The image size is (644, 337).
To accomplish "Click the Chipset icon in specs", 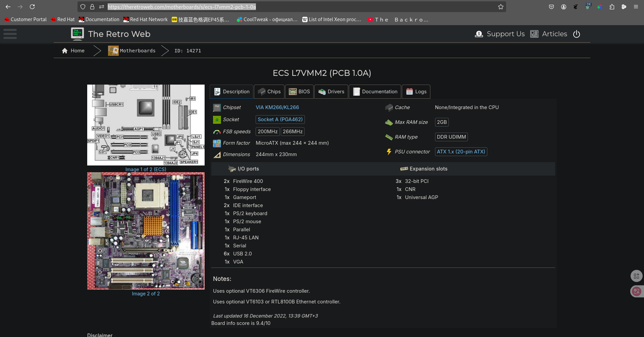I will pyautogui.click(x=217, y=107).
